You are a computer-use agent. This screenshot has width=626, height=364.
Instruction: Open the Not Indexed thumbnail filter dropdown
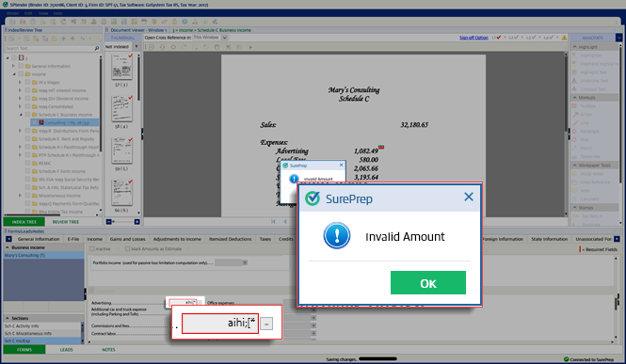[x=136, y=47]
